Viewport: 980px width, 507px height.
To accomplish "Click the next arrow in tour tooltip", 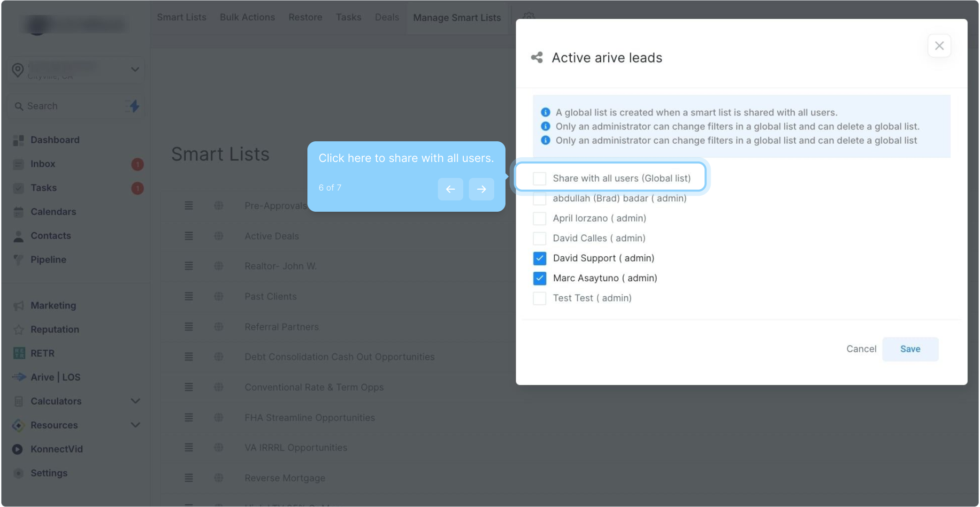I will click(481, 189).
